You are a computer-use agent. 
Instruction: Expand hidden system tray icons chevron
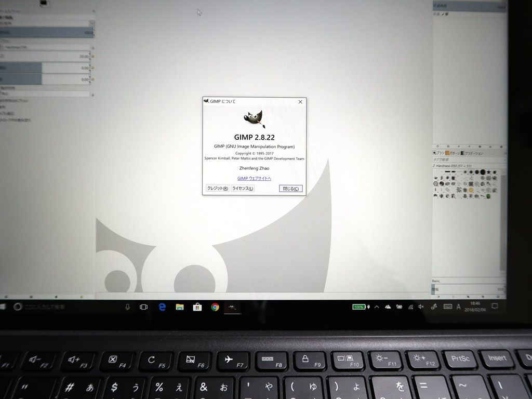pyautogui.click(x=377, y=307)
